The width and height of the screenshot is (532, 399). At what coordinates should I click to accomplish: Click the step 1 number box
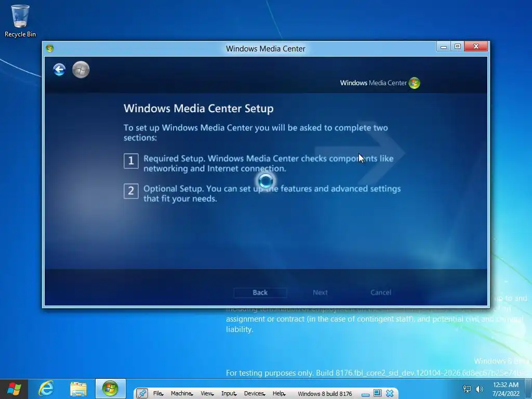click(x=131, y=161)
